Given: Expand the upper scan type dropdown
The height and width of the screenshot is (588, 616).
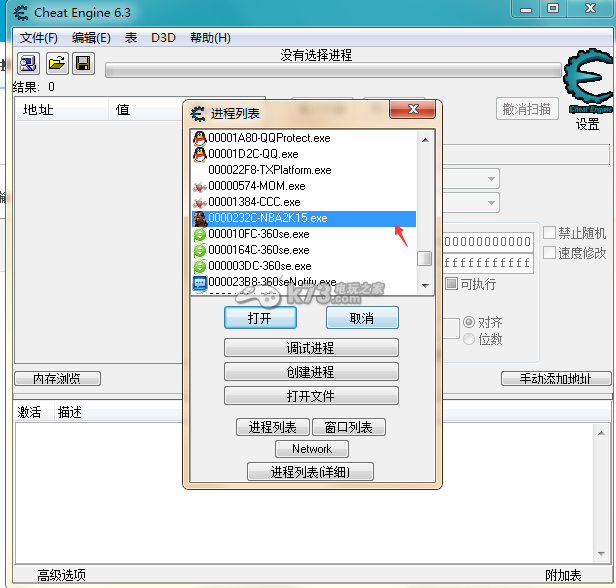Looking at the screenshot, I should click(491, 179).
